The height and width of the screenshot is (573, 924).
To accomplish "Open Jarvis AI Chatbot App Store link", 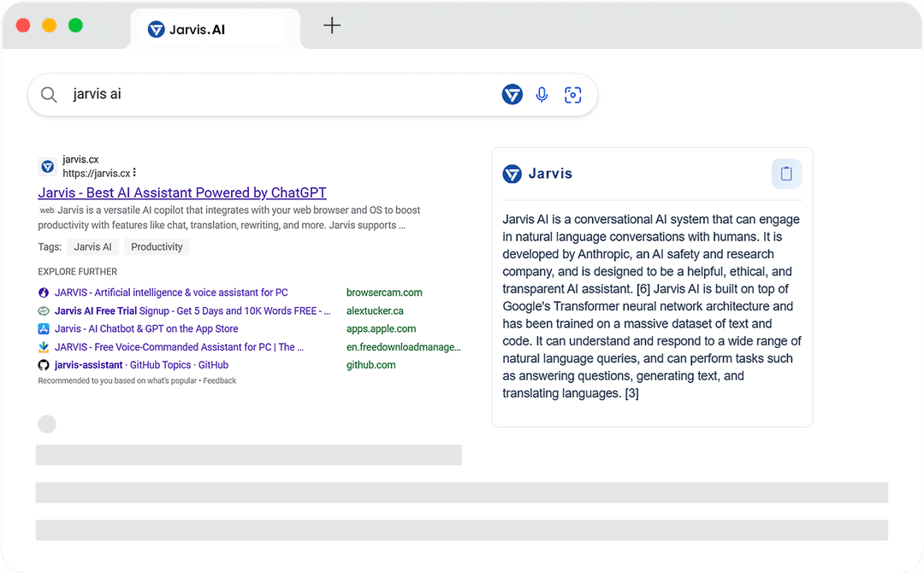I will coord(147,329).
